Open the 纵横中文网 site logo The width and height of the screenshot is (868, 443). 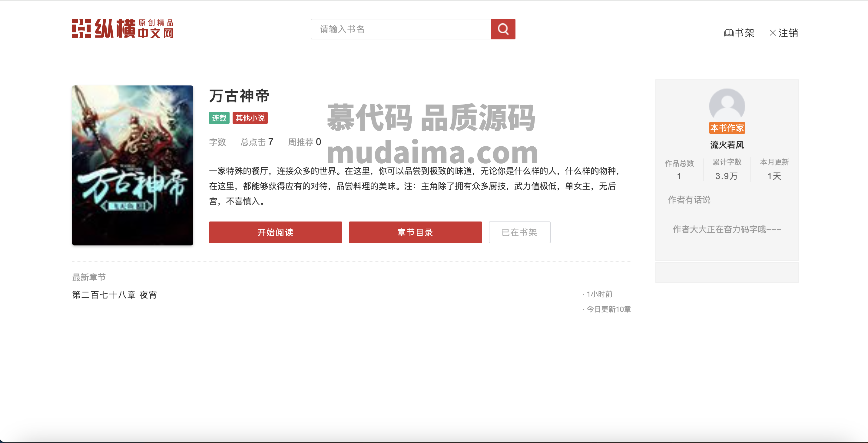[123, 28]
